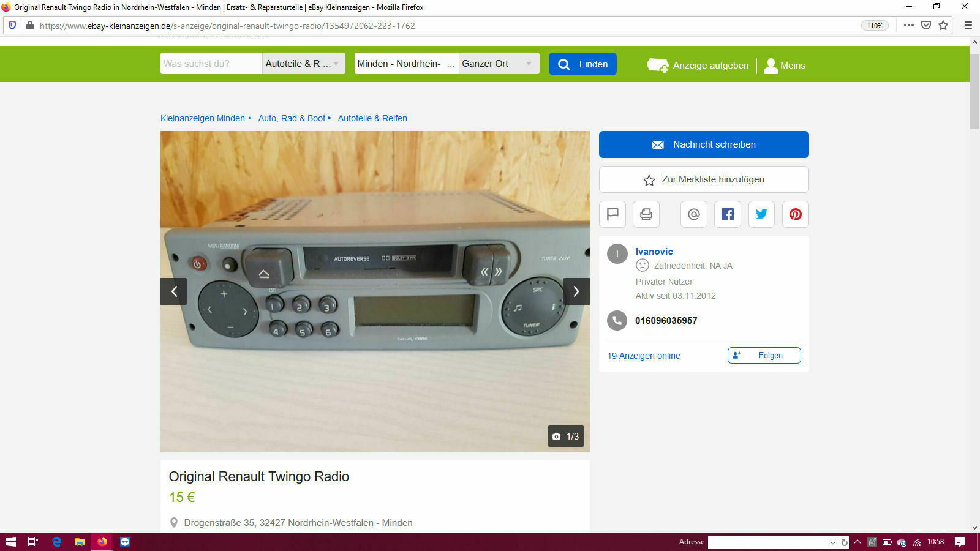Open the photo counter showing 1/3
This screenshot has height=551, width=980.
point(565,437)
